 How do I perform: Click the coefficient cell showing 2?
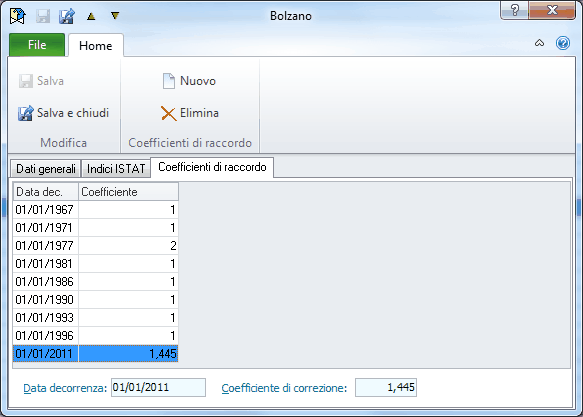(128, 246)
